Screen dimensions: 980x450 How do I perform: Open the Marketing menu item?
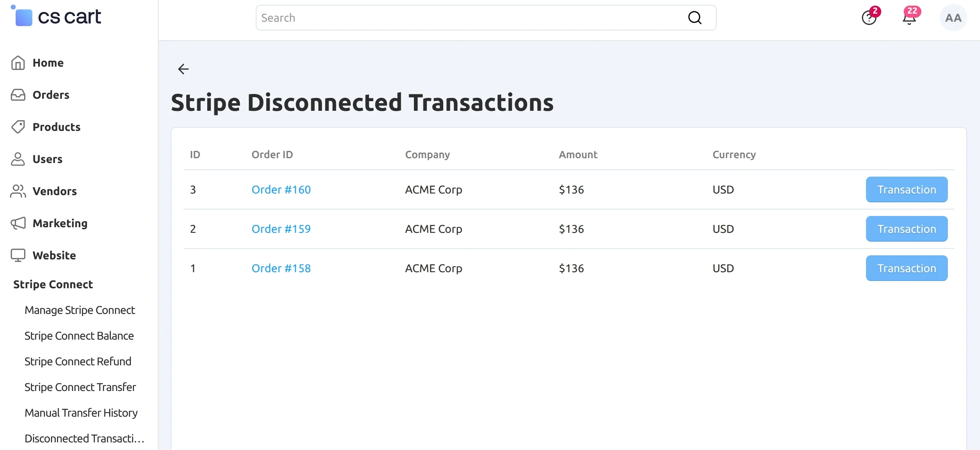tap(60, 223)
